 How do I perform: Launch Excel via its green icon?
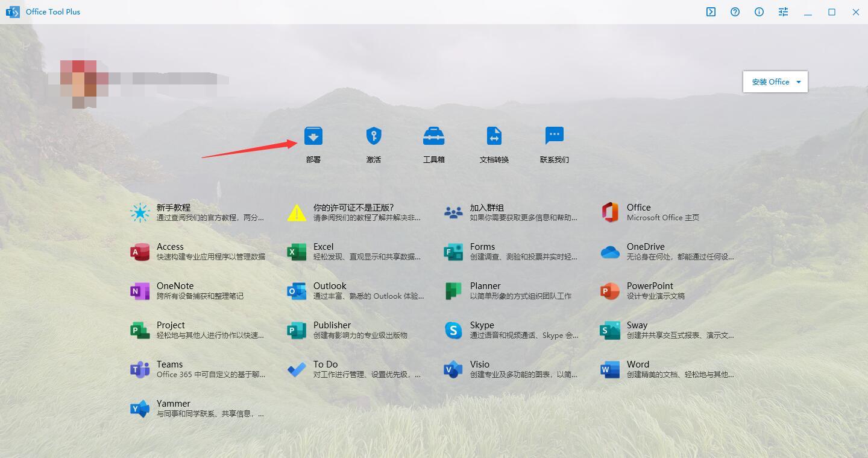tap(297, 252)
